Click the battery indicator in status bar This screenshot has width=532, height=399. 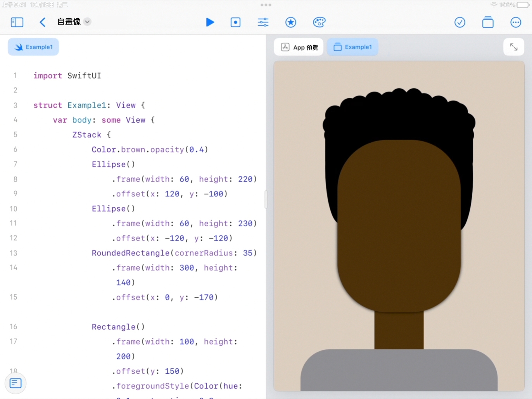[x=523, y=5]
